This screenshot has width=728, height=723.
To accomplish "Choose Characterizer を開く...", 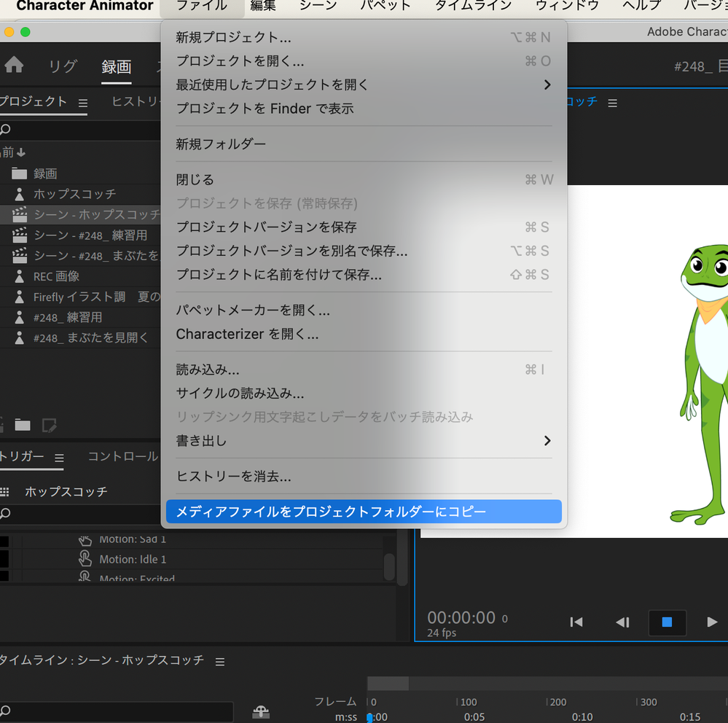I will click(364, 334).
